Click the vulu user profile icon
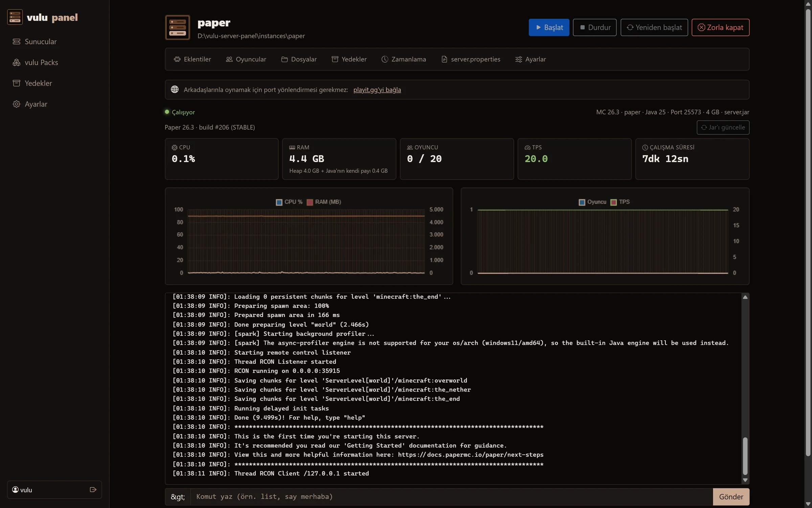Screen dimensions: 812x508 point(15,490)
